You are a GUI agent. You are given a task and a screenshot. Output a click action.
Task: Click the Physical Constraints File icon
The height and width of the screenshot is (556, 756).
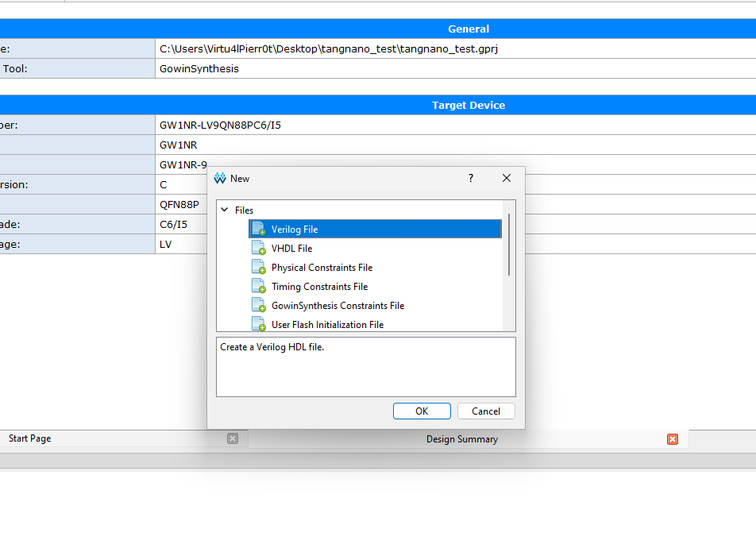tap(258, 267)
